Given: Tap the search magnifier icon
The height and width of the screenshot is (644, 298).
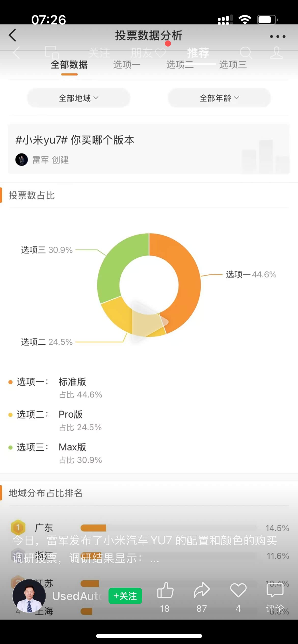Looking at the screenshot, I should pyautogui.click(x=246, y=53).
